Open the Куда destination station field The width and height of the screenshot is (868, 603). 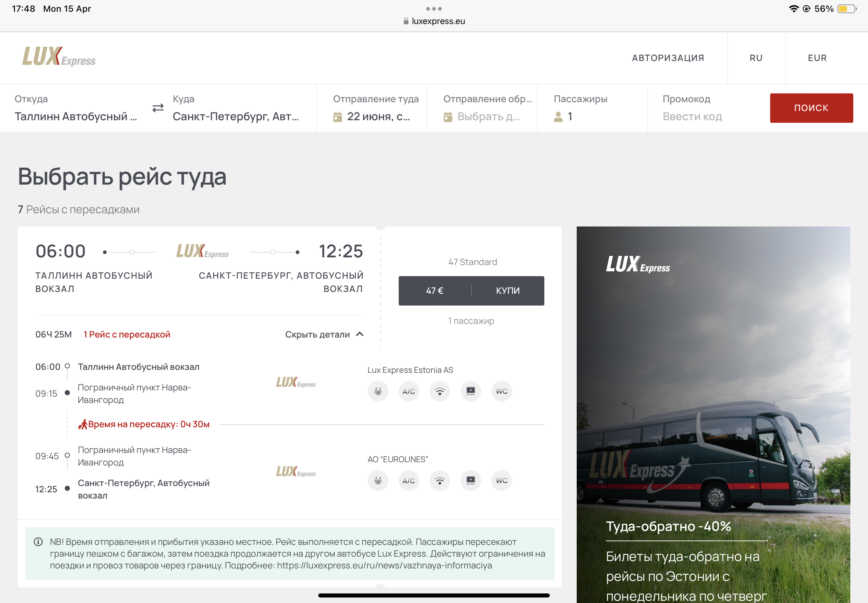236,108
